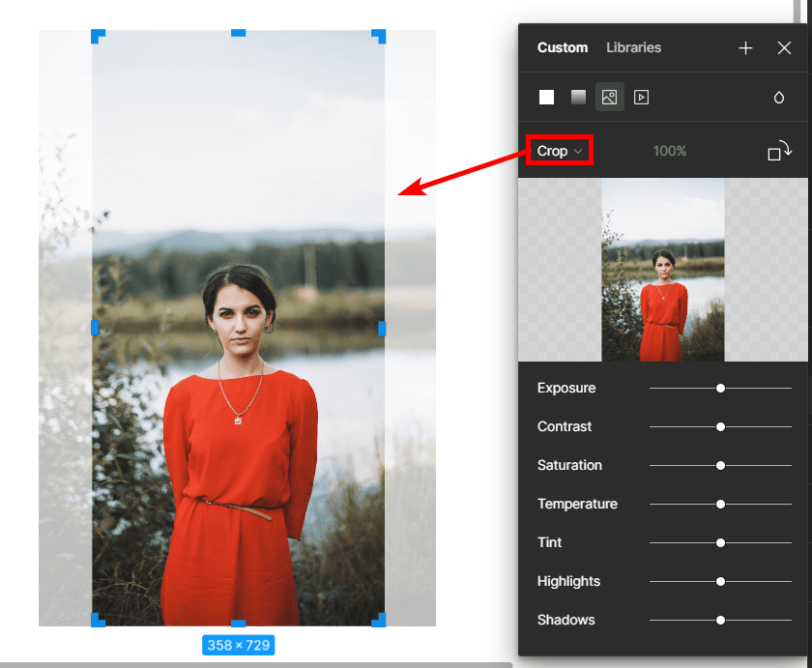This screenshot has height=668, width=812.
Task: Click the left middle crop edge handle
Action: click(x=95, y=329)
